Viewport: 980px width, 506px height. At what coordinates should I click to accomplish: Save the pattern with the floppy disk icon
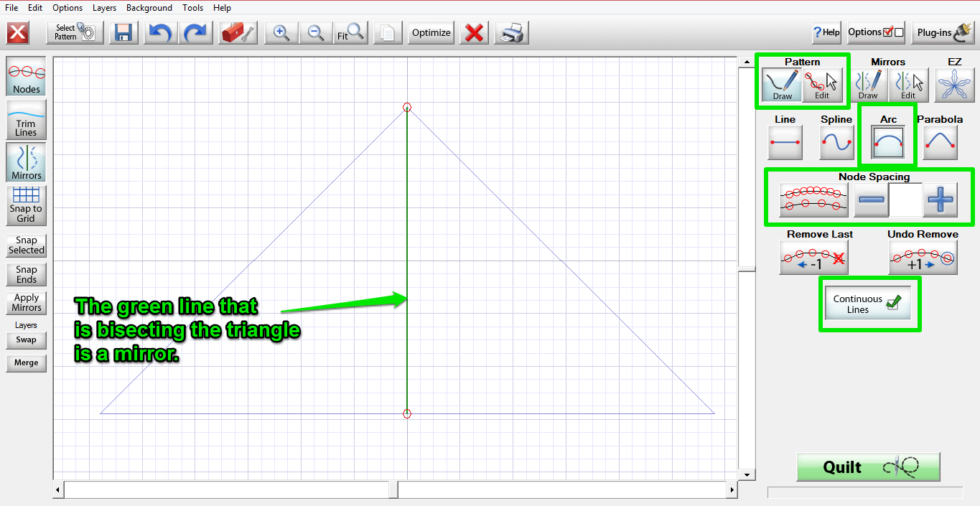coord(123,32)
